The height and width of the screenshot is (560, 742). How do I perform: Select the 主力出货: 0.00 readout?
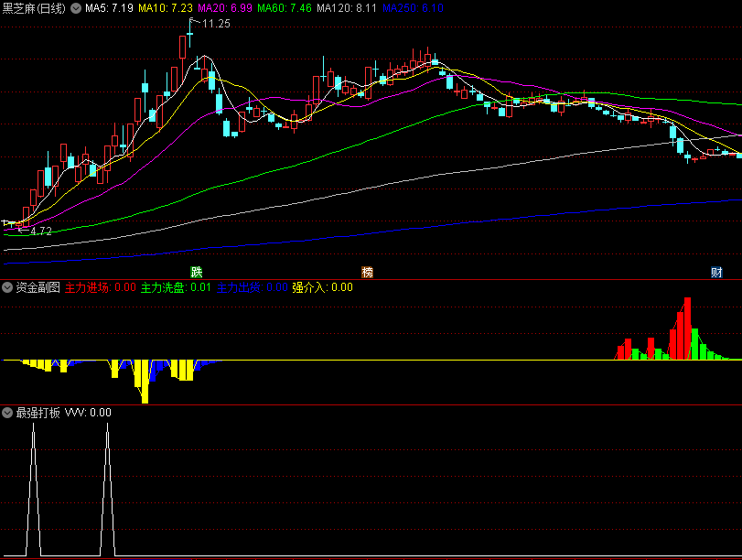point(253,287)
